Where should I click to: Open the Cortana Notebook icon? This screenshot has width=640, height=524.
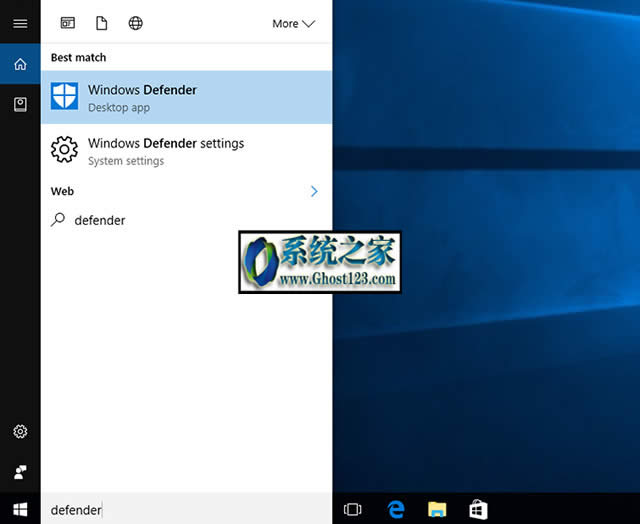pyautogui.click(x=20, y=104)
